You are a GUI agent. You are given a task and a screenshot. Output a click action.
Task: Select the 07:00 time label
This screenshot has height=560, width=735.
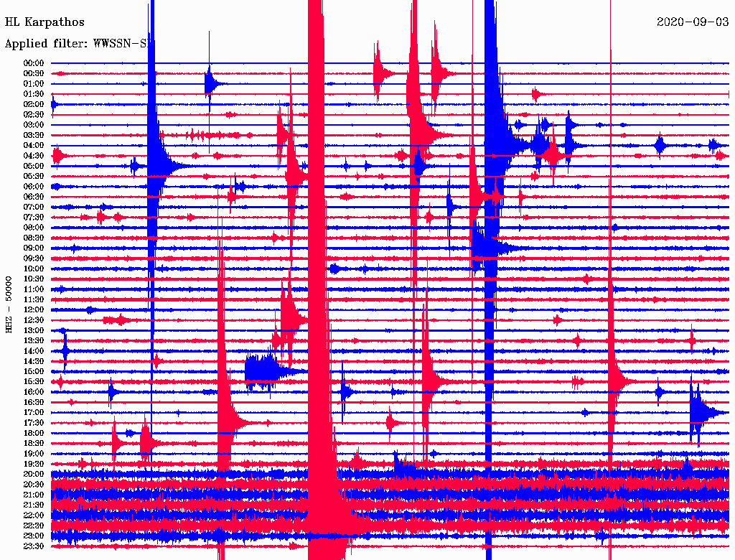click(x=34, y=207)
